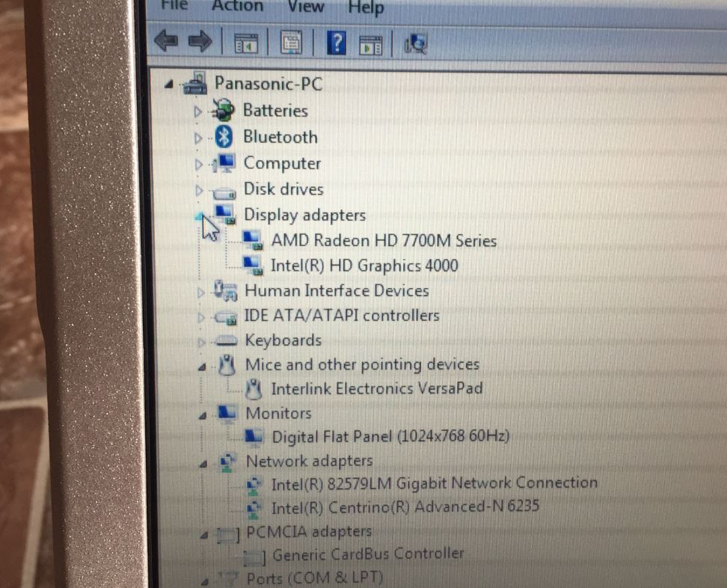Select the Ports (COM & LPT) label
The height and width of the screenshot is (588, 727).
tap(315, 579)
